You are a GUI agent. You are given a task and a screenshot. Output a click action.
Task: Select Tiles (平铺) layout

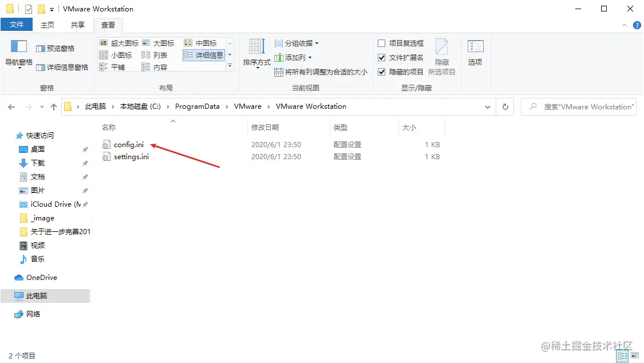[113, 67]
